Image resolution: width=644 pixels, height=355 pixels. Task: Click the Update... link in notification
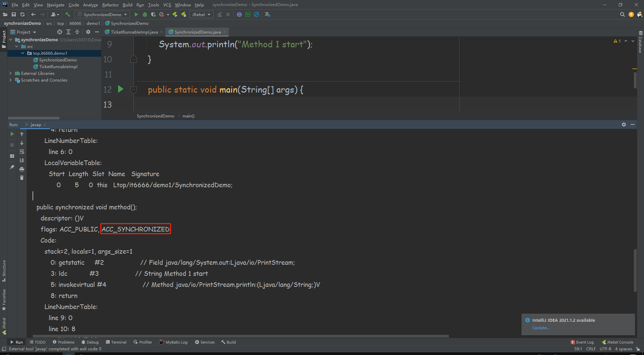pyautogui.click(x=541, y=328)
